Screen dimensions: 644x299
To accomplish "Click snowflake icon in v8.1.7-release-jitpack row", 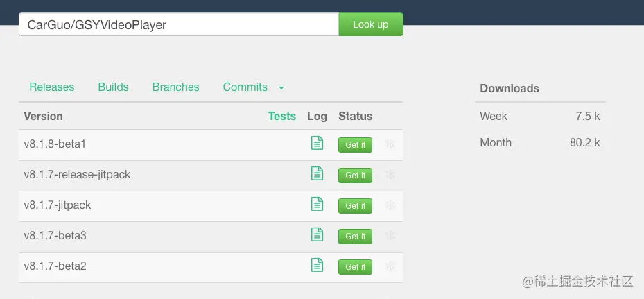I will click(x=390, y=174).
